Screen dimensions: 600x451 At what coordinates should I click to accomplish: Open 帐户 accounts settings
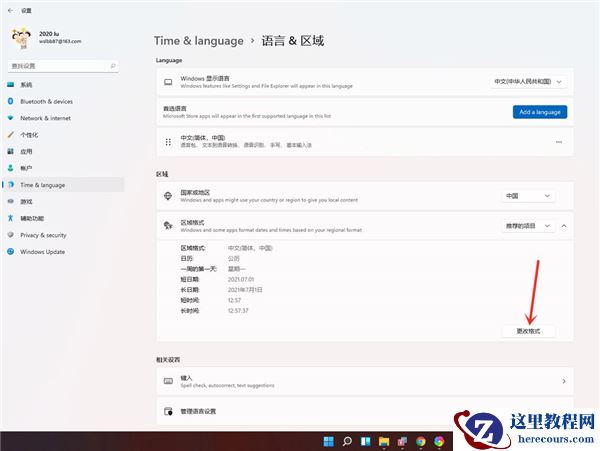click(x=63, y=168)
